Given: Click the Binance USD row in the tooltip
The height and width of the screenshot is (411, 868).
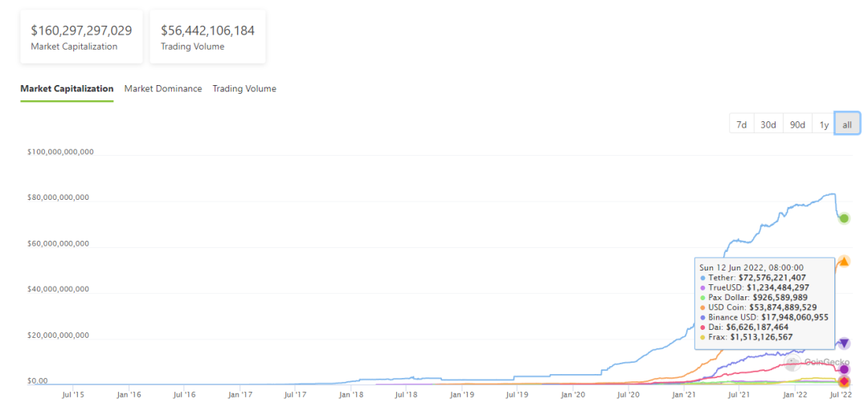Looking at the screenshot, I should point(764,317).
